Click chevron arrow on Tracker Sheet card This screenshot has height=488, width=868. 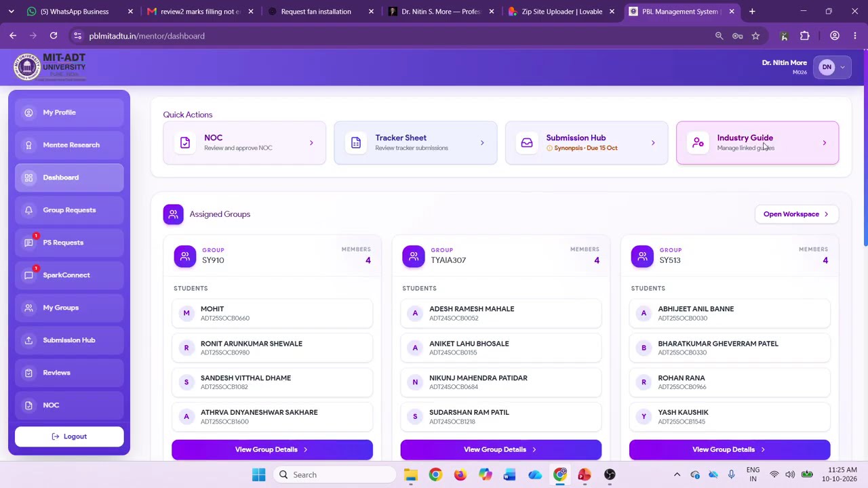coord(482,143)
